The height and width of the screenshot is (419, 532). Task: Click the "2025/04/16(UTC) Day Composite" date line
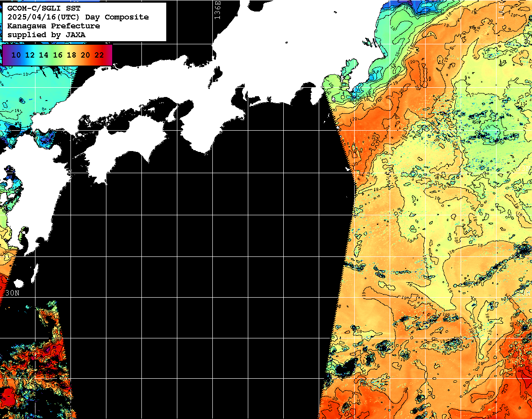(78, 17)
